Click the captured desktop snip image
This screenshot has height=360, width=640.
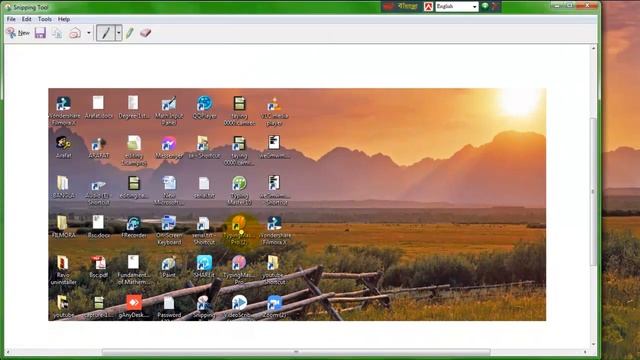point(297,204)
